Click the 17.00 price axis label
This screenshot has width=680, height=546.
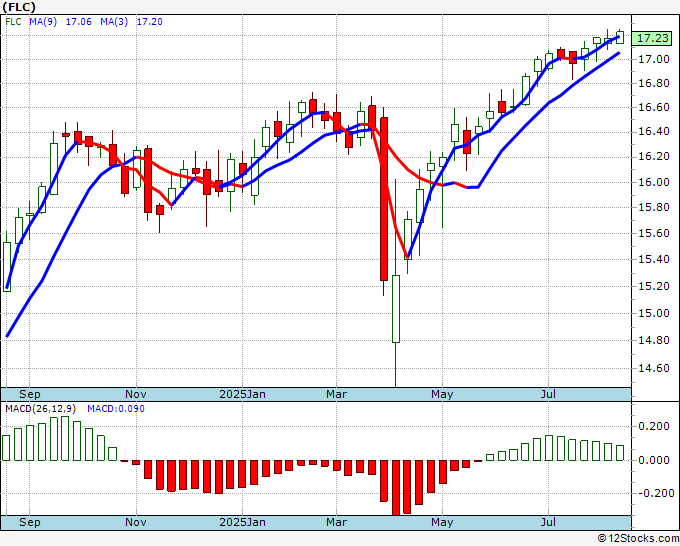[654, 59]
